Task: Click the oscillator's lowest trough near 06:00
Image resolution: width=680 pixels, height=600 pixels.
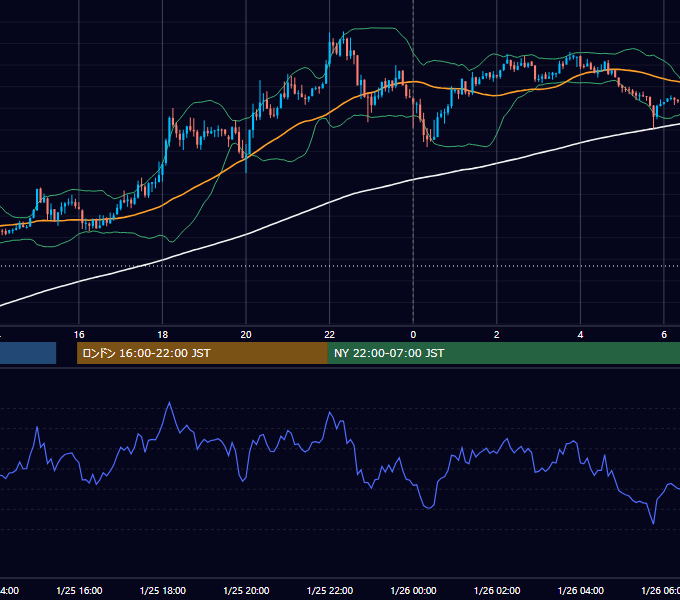Action: click(x=653, y=523)
